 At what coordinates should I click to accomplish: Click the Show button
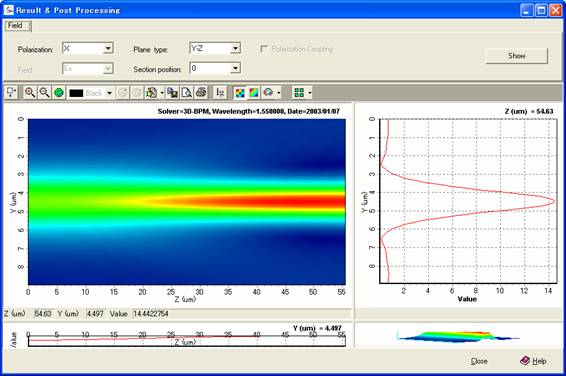point(517,56)
